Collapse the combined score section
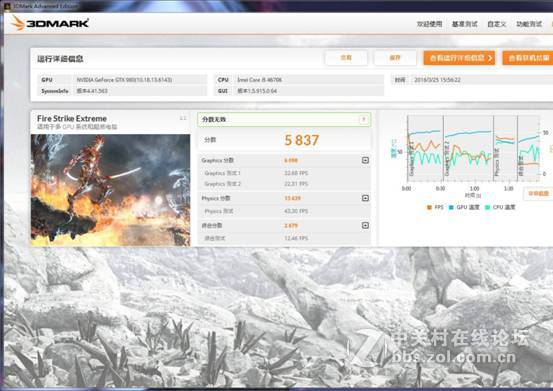The image size is (553, 391). click(x=365, y=225)
